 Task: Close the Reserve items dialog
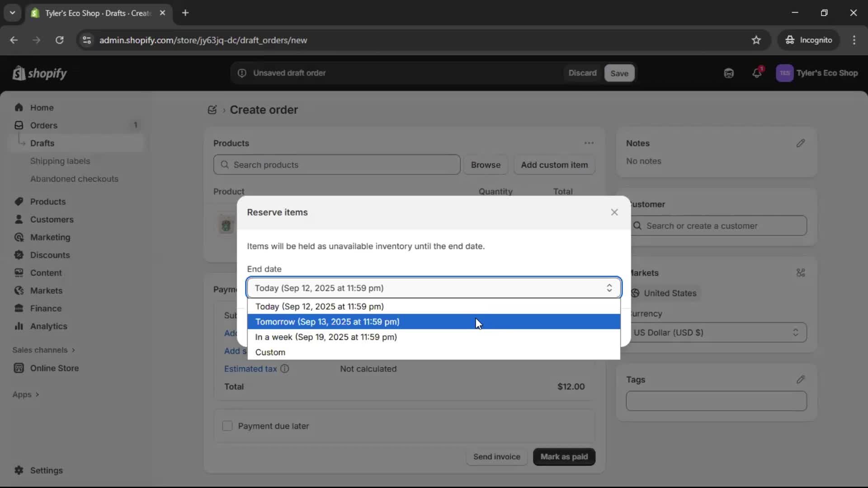(x=614, y=212)
